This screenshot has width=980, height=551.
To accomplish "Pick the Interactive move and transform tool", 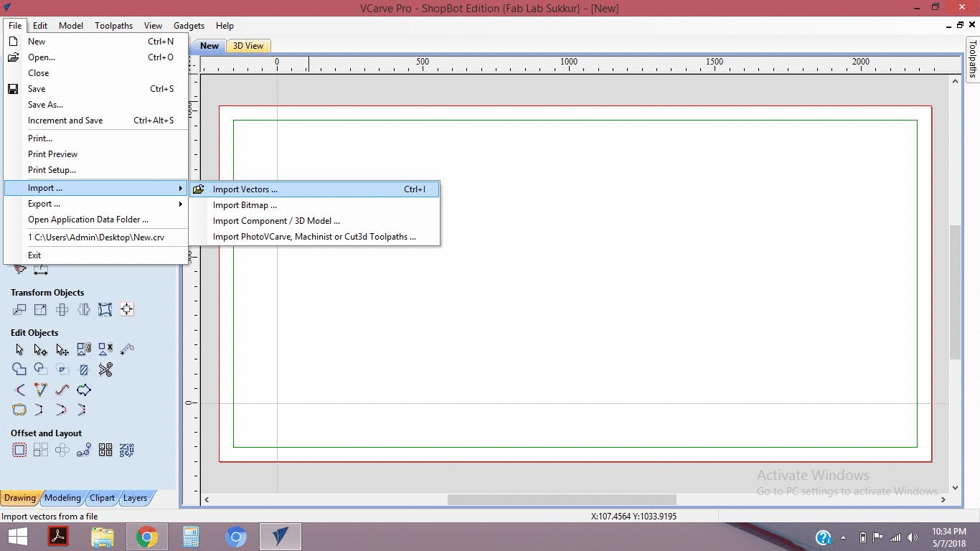I will (62, 350).
